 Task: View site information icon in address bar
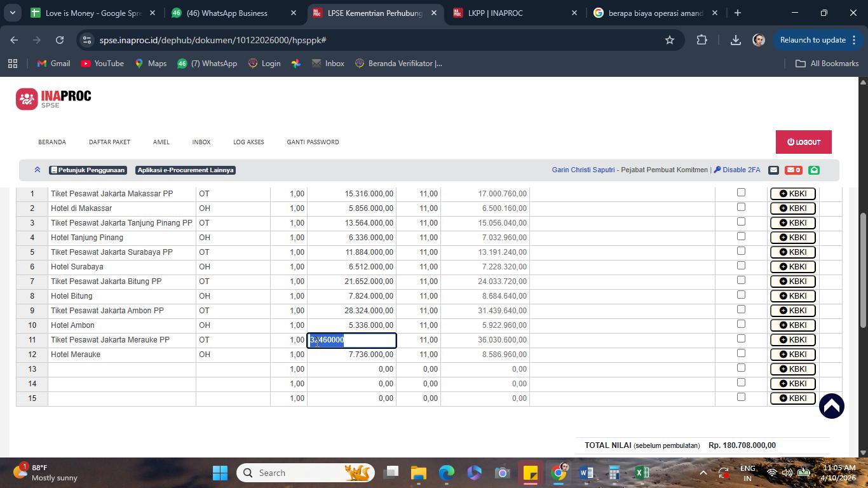tap(88, 40)
